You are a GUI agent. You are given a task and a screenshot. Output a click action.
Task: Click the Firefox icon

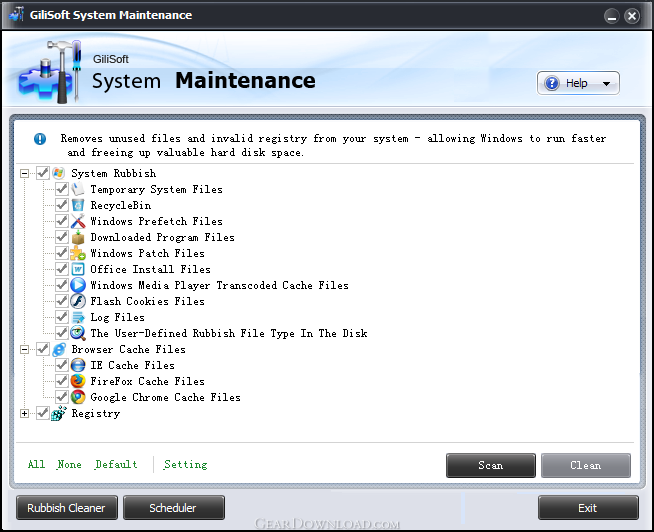pos(78,381)
